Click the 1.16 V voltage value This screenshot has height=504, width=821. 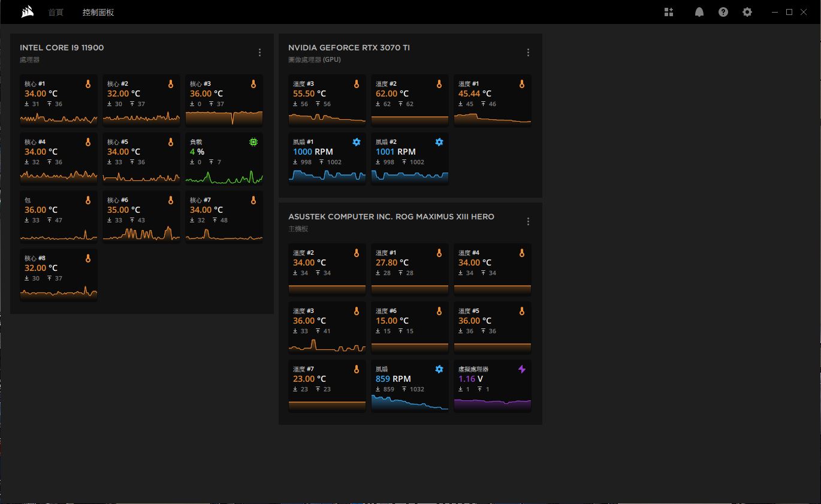(470, 379)
